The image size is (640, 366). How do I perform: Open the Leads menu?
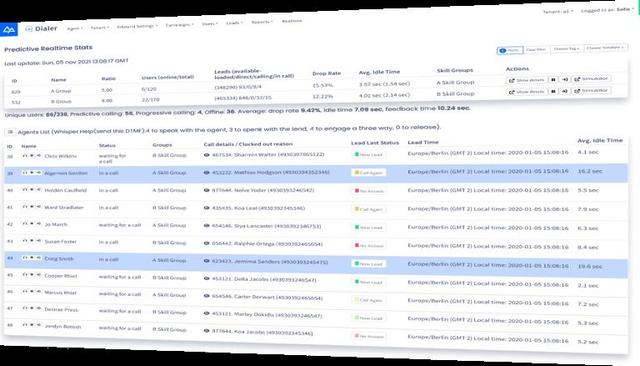234,23
